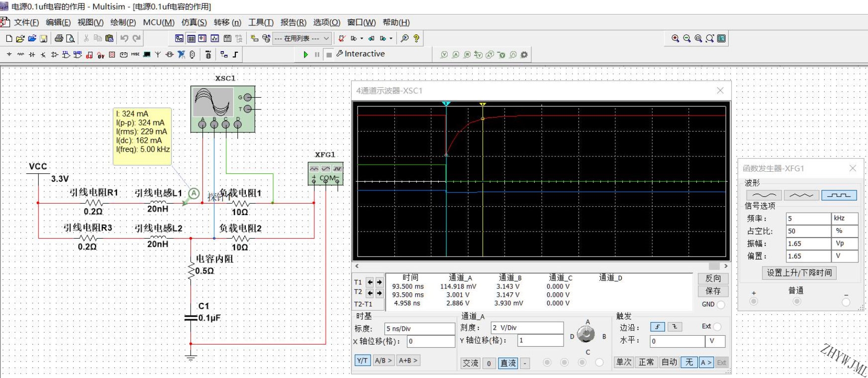Select AC coupling (交流) button

tap(471, 363)
